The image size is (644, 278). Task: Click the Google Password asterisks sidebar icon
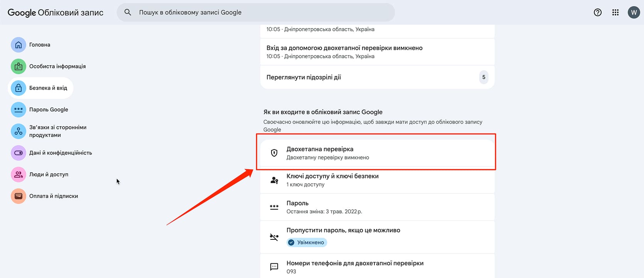(18, 110)
